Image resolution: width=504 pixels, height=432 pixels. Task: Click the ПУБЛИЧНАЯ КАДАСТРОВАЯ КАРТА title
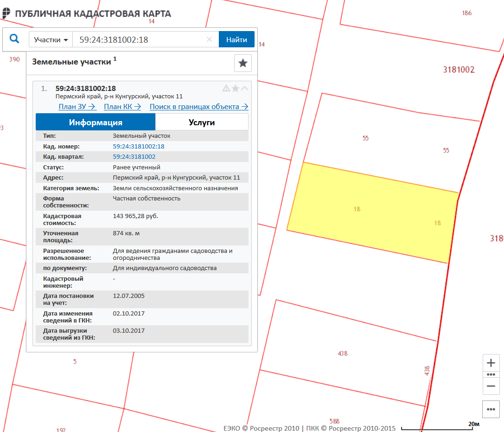point(93,13)
